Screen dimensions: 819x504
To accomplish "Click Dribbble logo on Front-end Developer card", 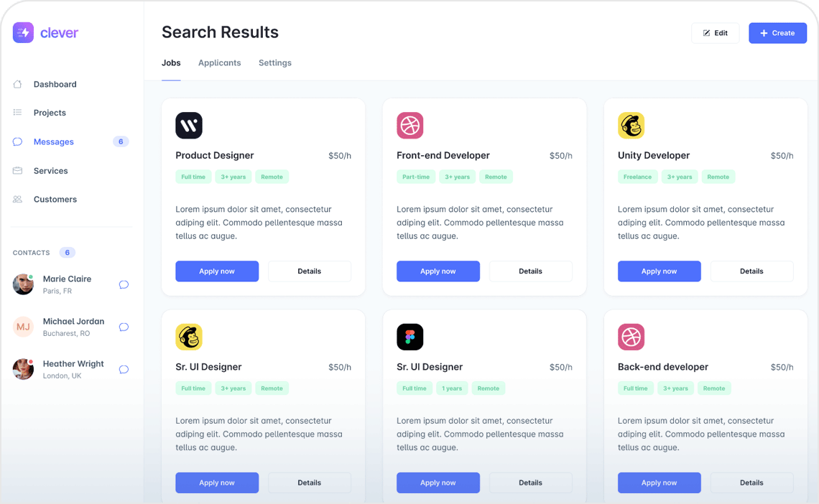I will (410, 126).
